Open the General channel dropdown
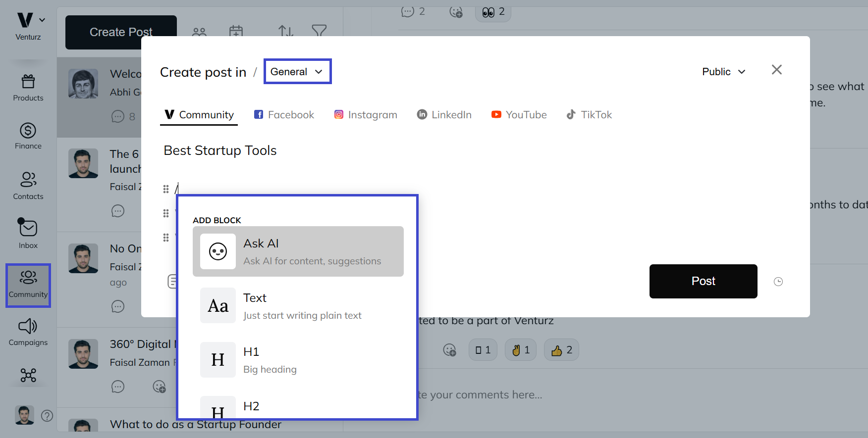Viewport: 868px width, 438px height. (x=297, y=72)
